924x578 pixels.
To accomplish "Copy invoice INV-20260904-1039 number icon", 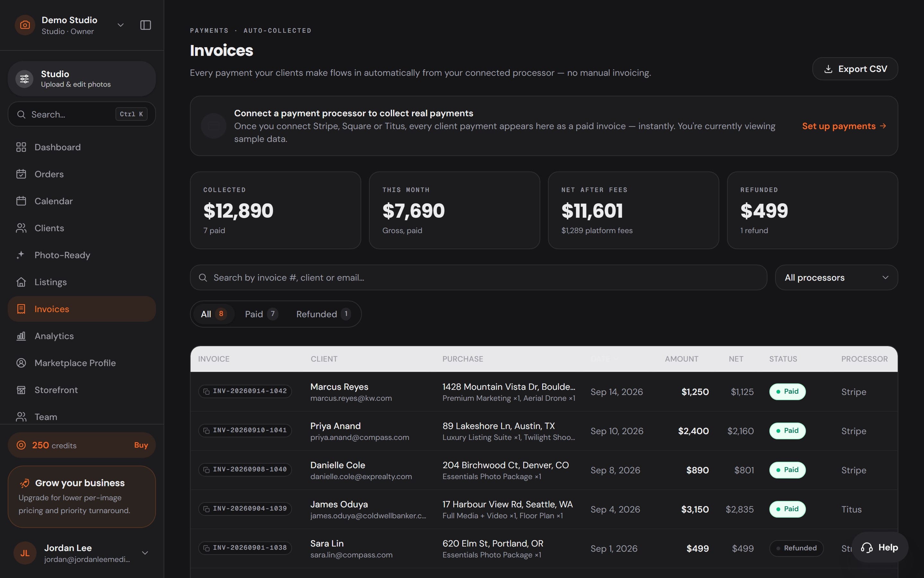I will point(207,509).
